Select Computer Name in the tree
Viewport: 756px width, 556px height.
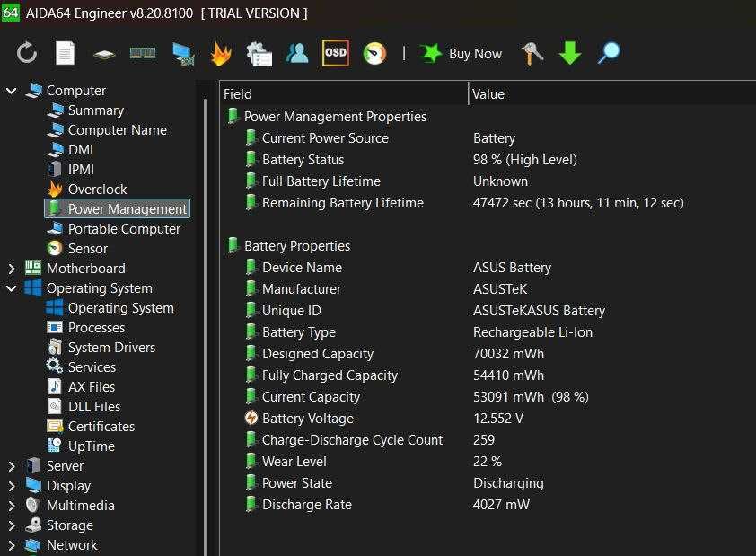click(117, 129)
